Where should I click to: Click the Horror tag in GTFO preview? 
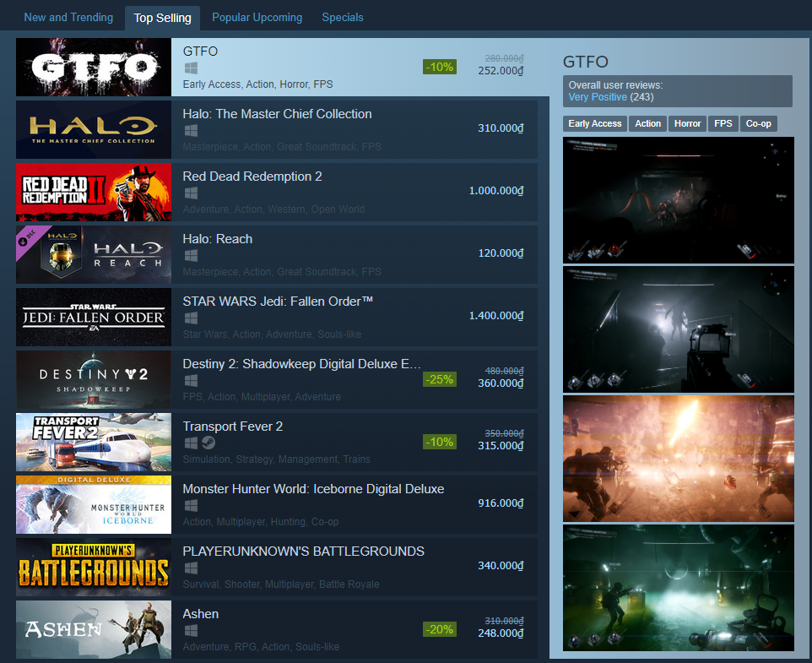pyautogui.click(x=687, y=124)
